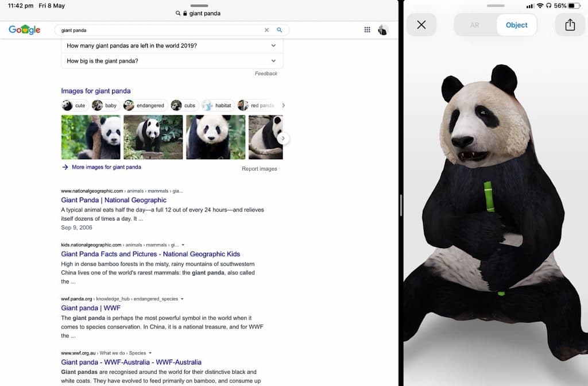This screenshot has width=588, height=386.
Task: Enable the endangered image filter
Action: pyautogui.click(x=145, y=105)
